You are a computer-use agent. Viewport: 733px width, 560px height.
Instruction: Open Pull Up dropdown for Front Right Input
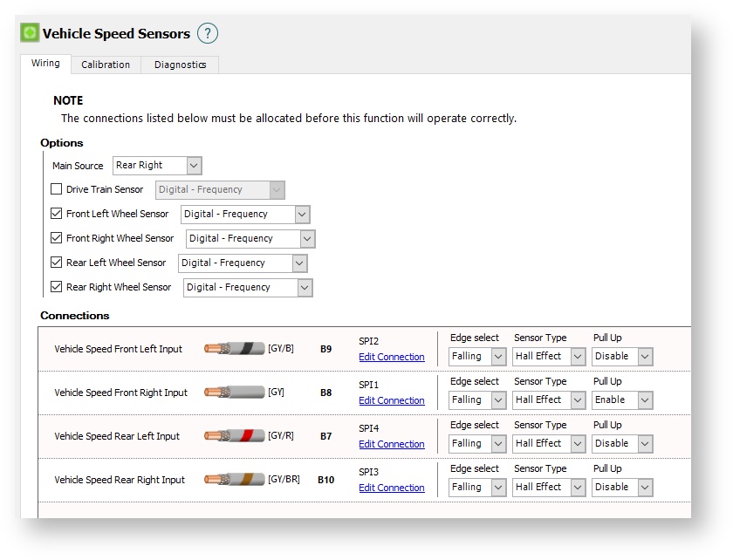click(621, 400)
